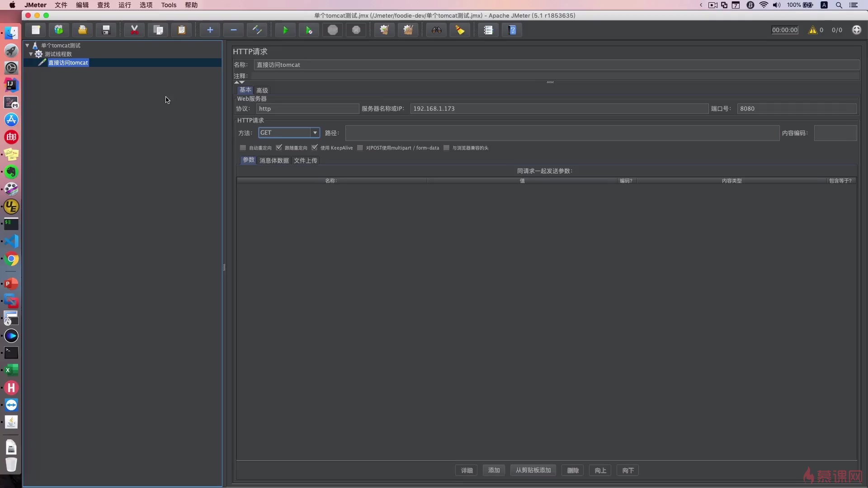
Task: Click the 添加 button
Action: point(494,470)
